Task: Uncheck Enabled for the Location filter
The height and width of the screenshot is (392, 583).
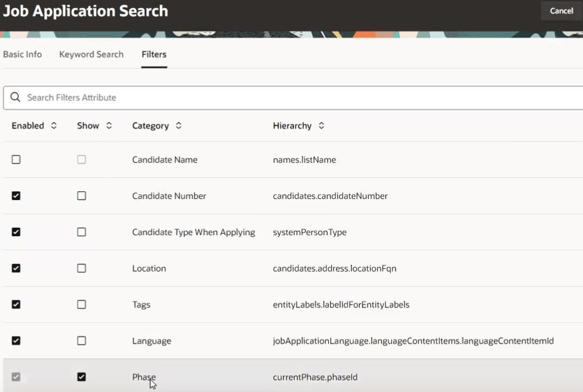Action: point(16,269)
